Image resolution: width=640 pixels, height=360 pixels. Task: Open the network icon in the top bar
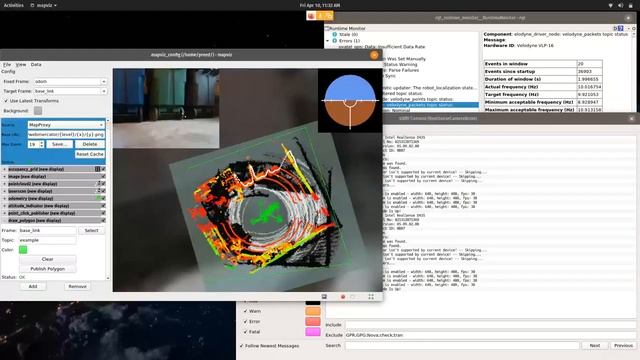coord(611,5)
